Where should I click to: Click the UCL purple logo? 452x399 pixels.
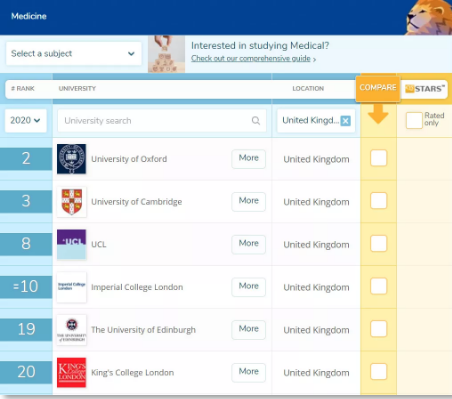pyautogui.click(x=71, y=244)
